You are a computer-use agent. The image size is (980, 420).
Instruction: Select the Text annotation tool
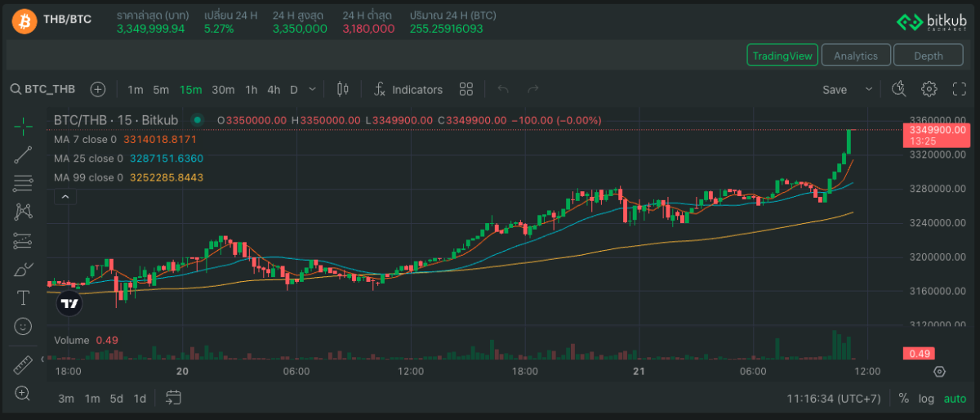click(x=23, y=297)
